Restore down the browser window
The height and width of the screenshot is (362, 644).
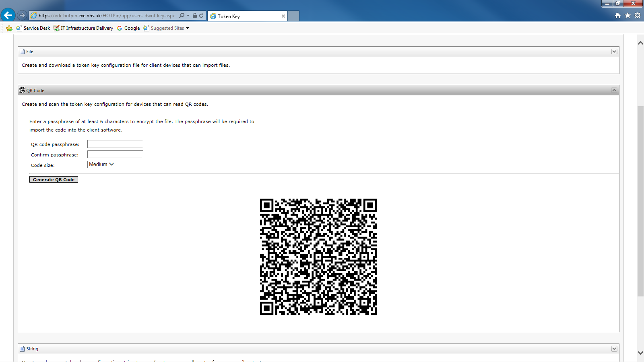tap(617, 4)
